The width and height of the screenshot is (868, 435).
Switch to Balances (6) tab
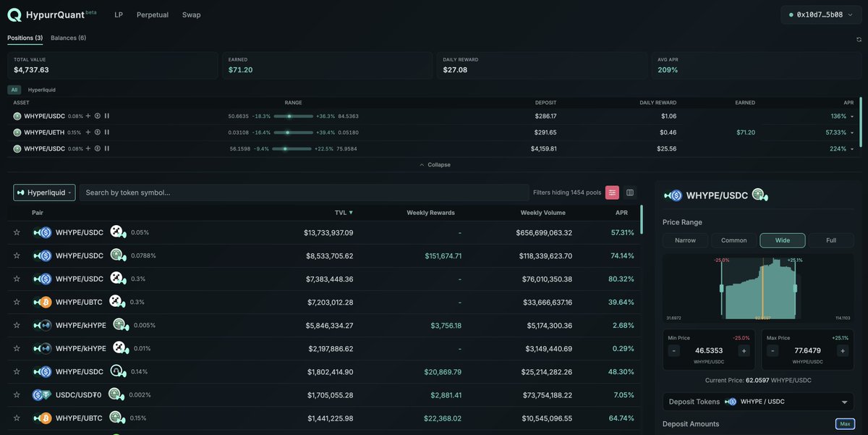[x=69, y=38]
